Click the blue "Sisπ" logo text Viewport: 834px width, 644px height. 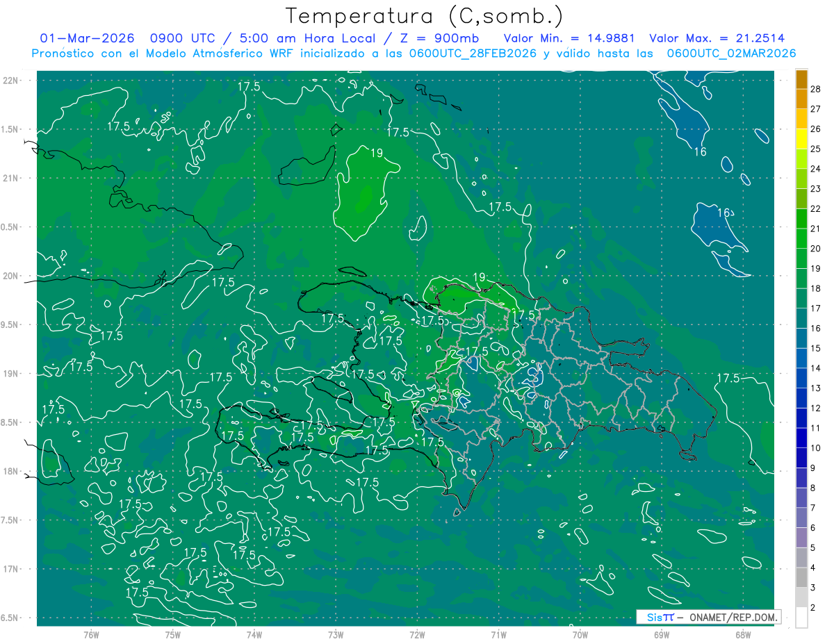click(660, 617)
